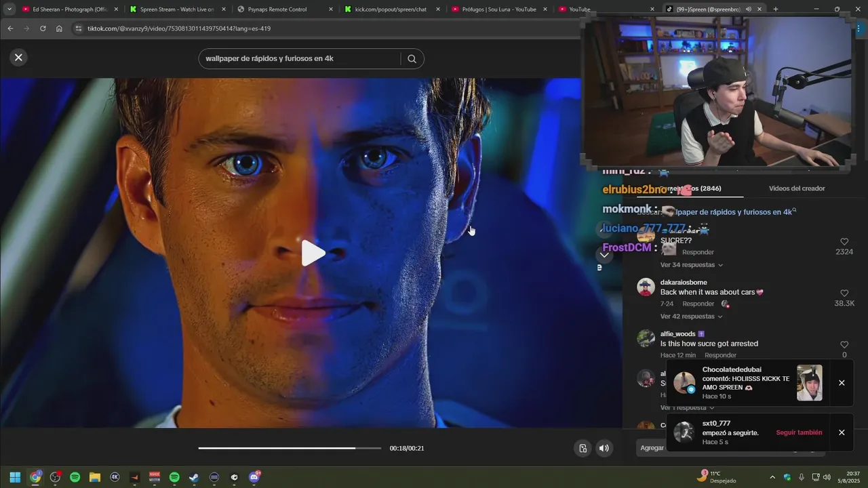Viewport: 868px width, 488px height.
Task: Close the TikTok video viewer with X
Action: (x=18, y=58)
